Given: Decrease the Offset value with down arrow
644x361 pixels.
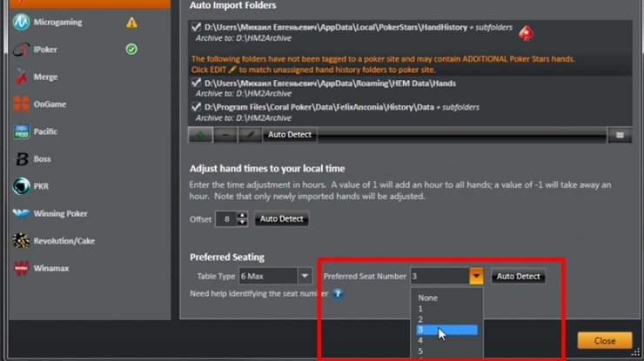Looking at the screenshot, I should click(242, 223).
